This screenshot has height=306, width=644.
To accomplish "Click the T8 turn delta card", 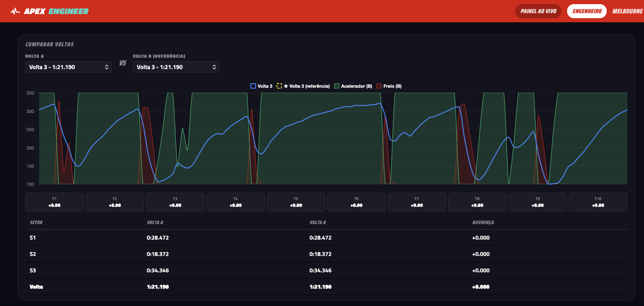I will (x=477, y=202).
